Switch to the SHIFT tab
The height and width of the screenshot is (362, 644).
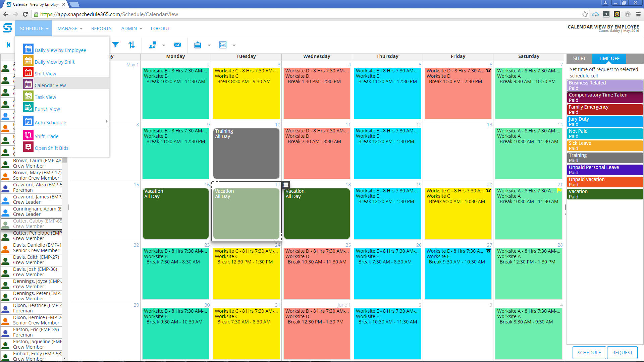pos(579,58)
